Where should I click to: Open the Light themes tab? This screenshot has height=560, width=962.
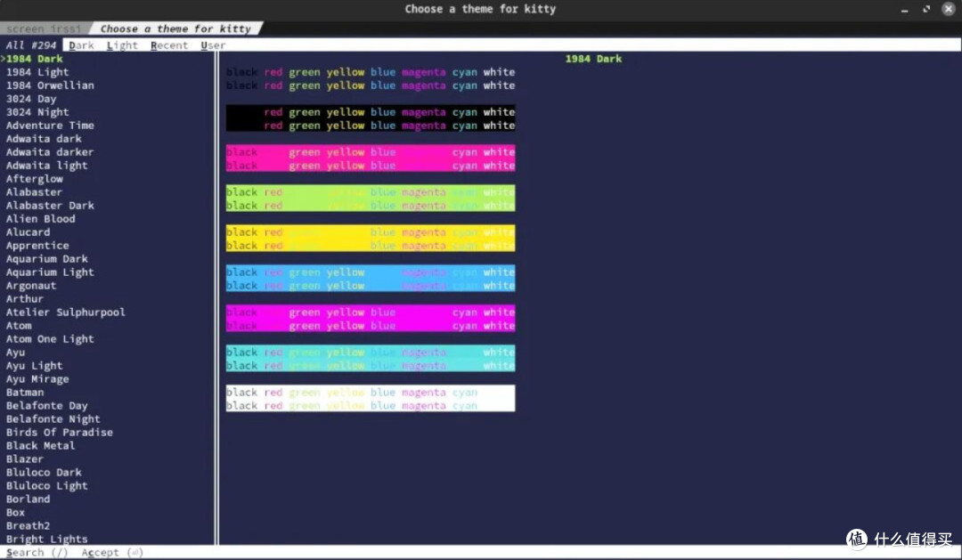(122, 45)
